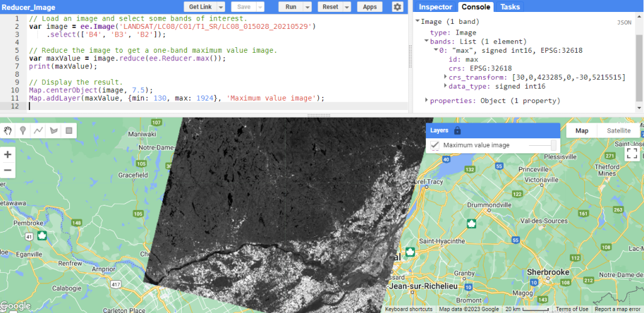This screenshot has height=313, width=644.
Task: Uncheck the Maximum value image layer
Action: 435,145
